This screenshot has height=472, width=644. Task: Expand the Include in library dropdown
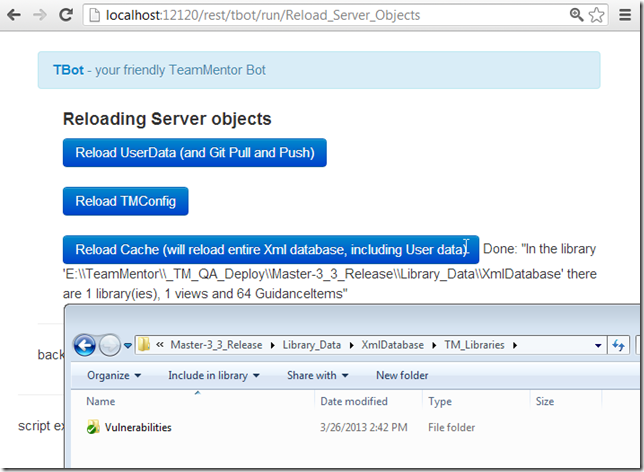[x=213, y=375]
